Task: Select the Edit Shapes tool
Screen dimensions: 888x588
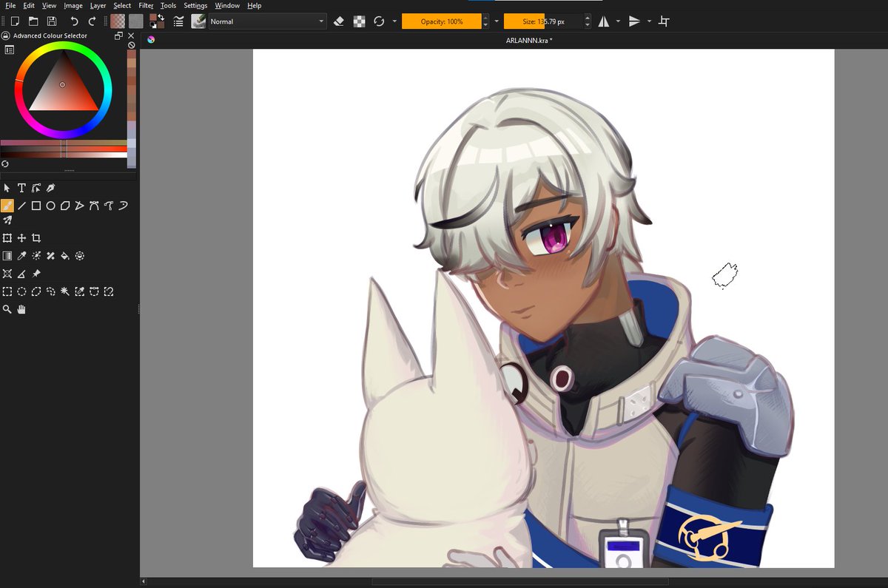Action: click(36, 188)
